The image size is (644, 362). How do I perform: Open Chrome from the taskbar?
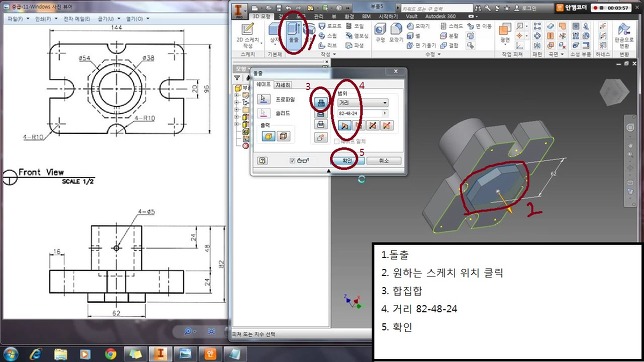point(110,354)
